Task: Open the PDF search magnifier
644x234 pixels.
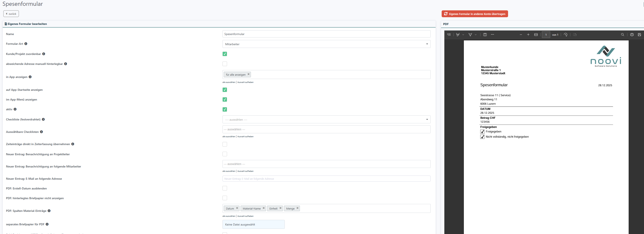Action: pos(622,35)
